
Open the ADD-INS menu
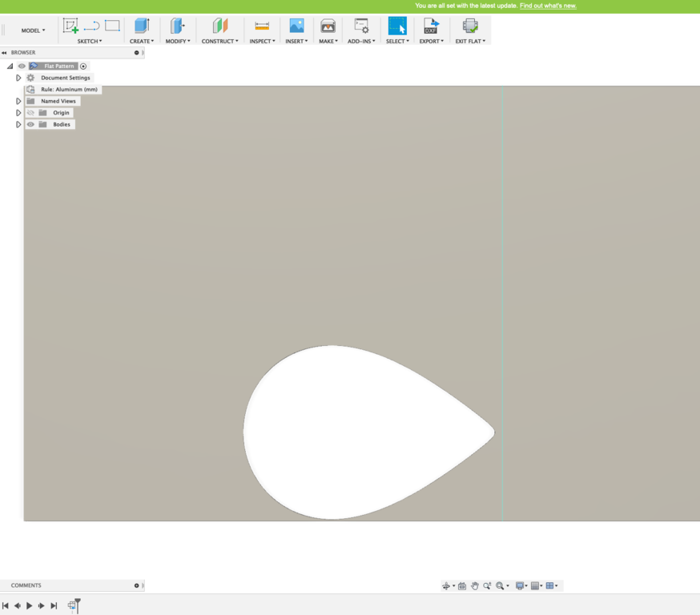click(361, 41)
